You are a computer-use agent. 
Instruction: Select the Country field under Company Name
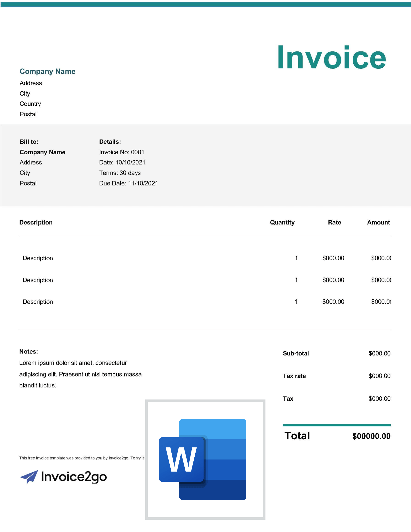pyautogui.click(x=30, y=104)
